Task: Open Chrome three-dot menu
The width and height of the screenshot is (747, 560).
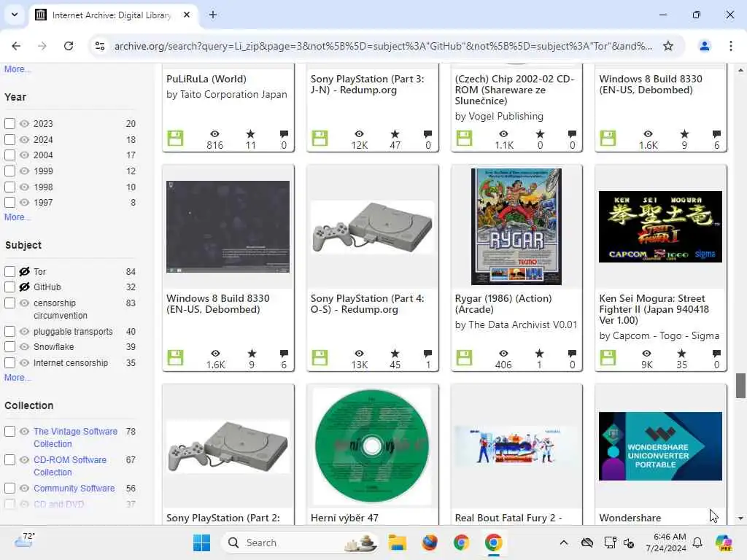Action: pos(730,46)
